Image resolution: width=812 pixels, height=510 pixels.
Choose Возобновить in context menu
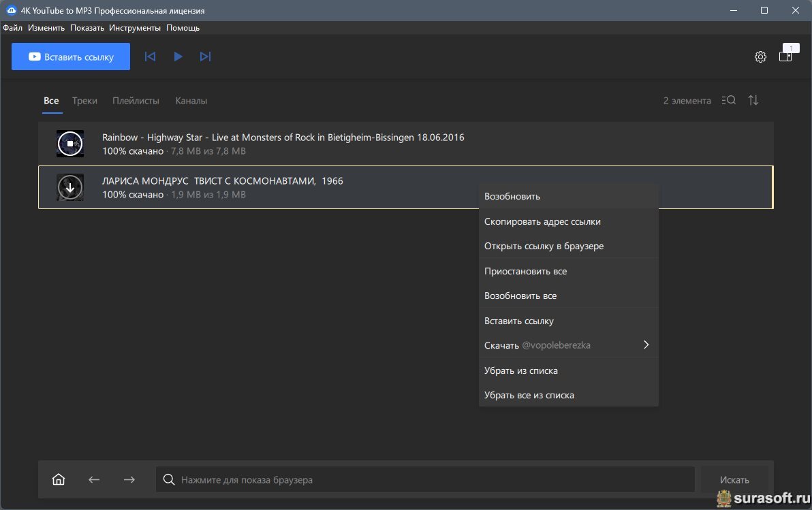point(569,196)
